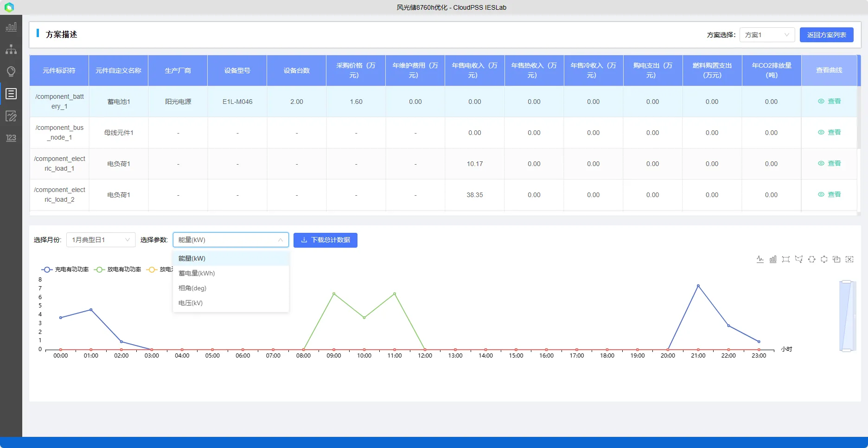Open the chart edit sidebar page
This screenshot has width=868, height=448.
coord(11,116)
